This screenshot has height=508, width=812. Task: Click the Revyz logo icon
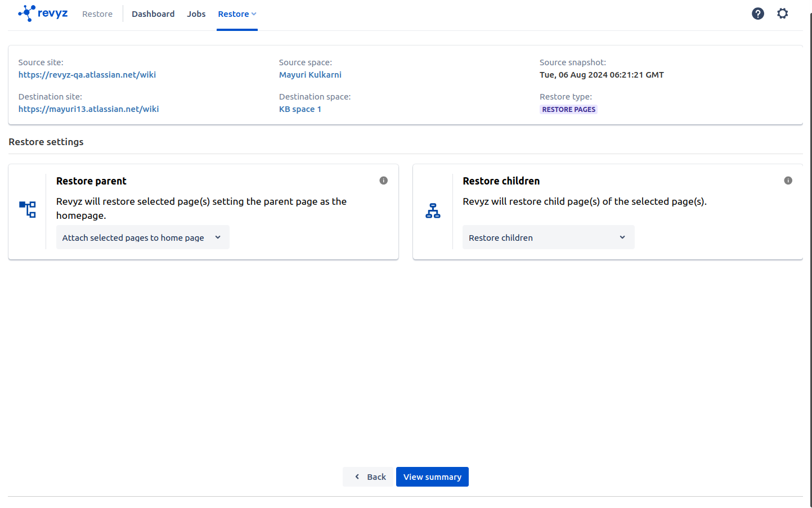pos(26,14)
